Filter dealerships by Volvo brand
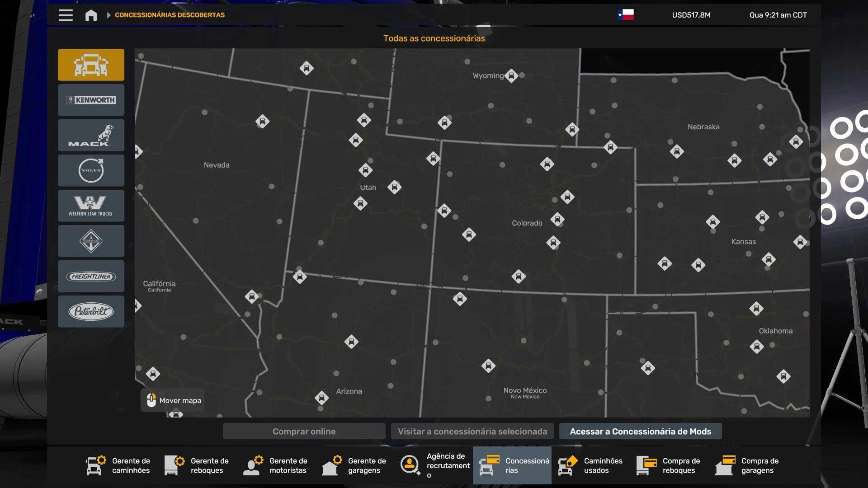Viewport: 868px width, 488px height. (x=91, y=170)
